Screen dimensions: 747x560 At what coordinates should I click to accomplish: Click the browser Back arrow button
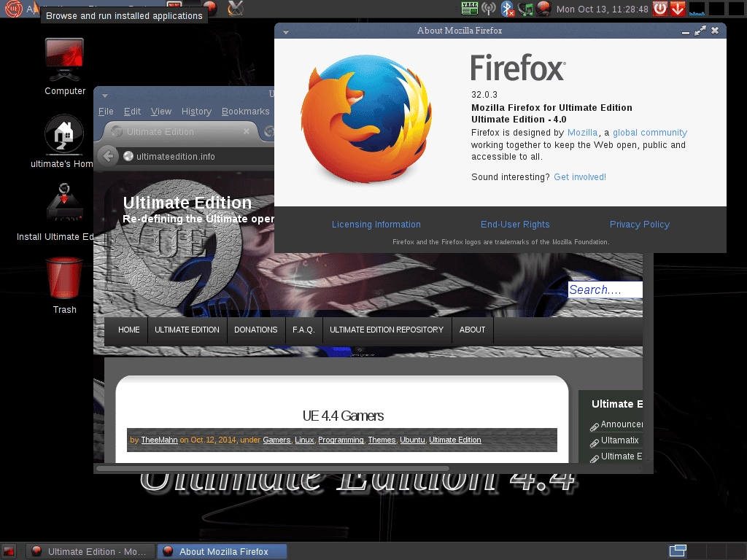(108, 156)
